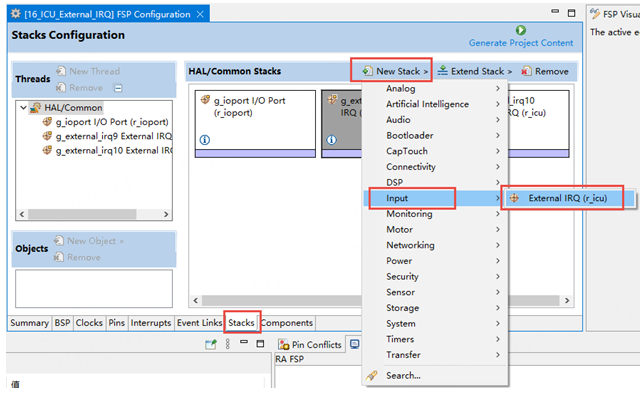The height and width of the screenshot is (396, 642).
Task: Open the Security submenu
Action: pyautogui.click(x=435, y=276)
